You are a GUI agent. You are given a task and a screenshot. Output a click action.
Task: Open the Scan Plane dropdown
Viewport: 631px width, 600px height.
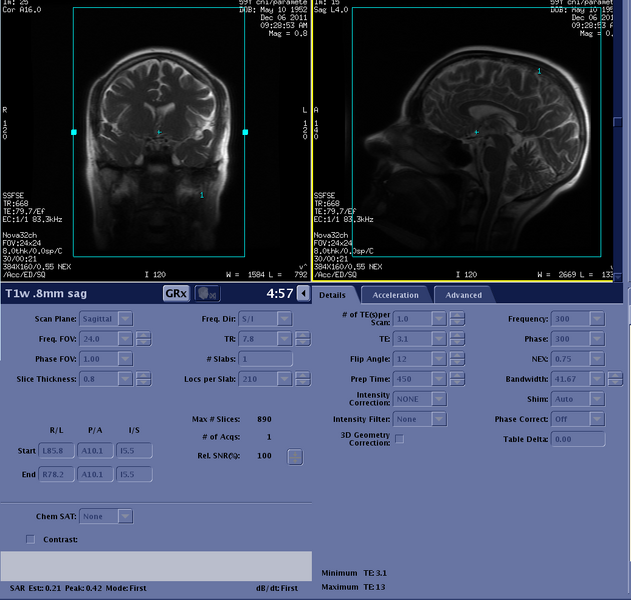[x=125, y=319]
